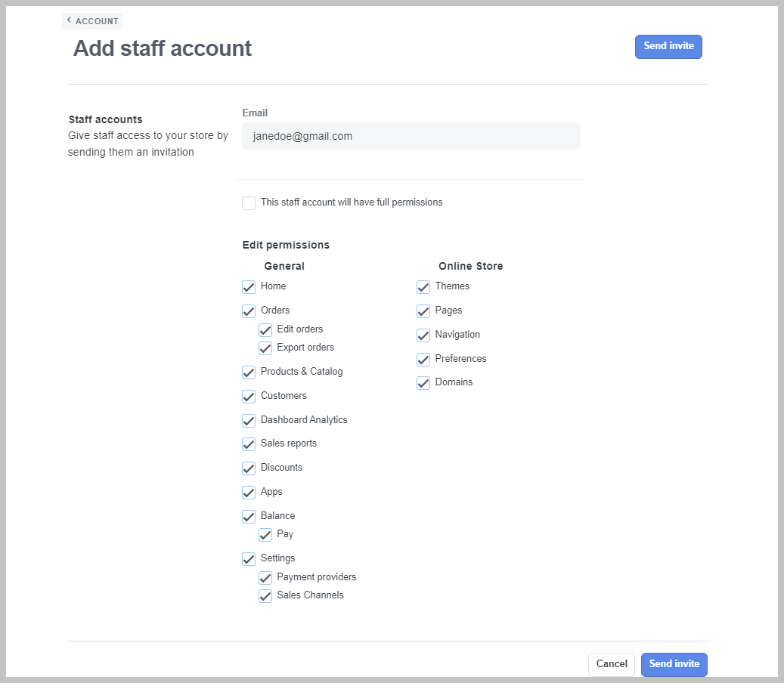Image resolution: width=784 pixels, height=683 pixels.
Task: Uncheck the Preferences checkbox
Action: coord(423,359)
